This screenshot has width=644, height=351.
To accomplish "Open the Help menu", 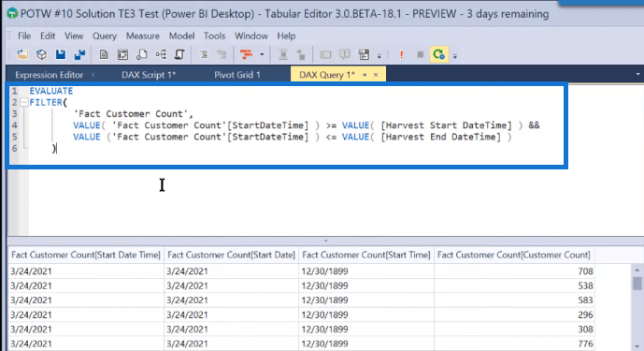I will pos(286,36).
